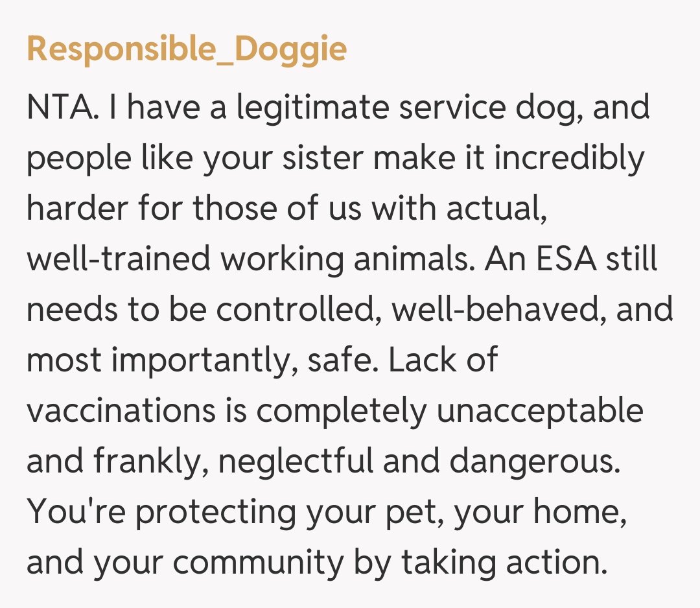Click the words "your home,"
The image size is (700, 608).
click(x=540, y=511)
